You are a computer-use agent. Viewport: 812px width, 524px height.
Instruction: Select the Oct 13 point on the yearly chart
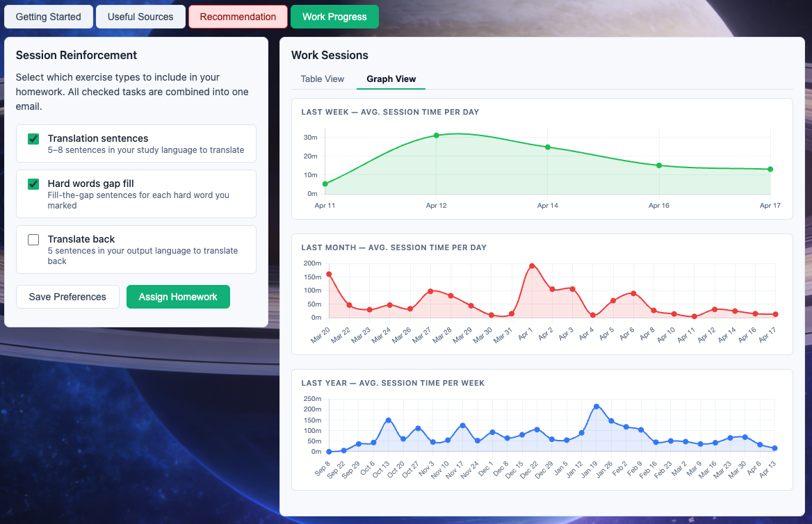click(x=388, y=420)
